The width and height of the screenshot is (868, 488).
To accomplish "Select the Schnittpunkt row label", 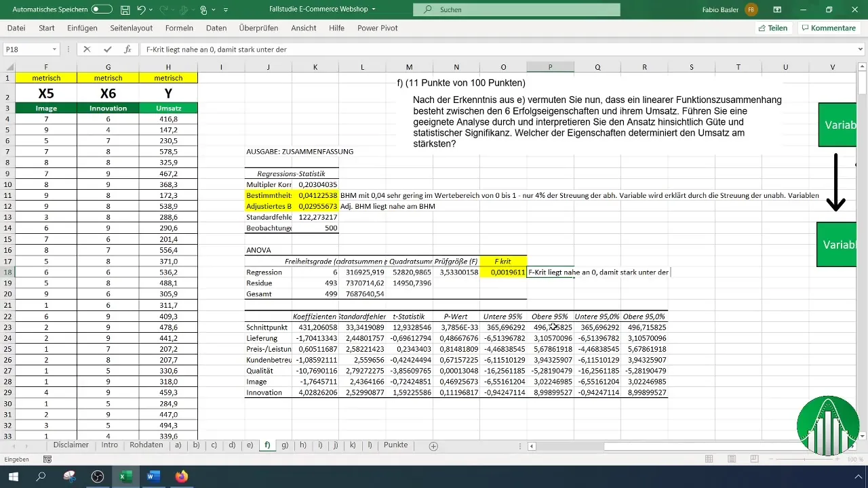I will [269, 327].
